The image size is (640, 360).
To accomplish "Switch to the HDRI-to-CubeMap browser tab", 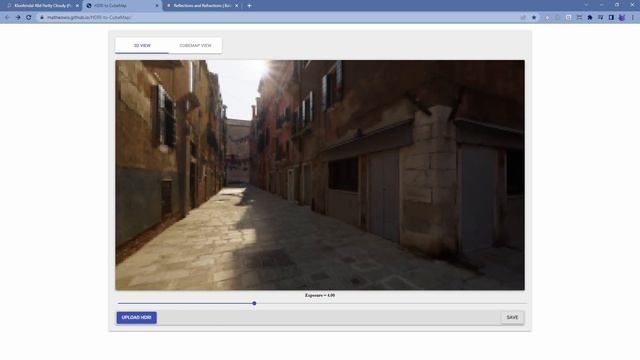I will (122, 6).
